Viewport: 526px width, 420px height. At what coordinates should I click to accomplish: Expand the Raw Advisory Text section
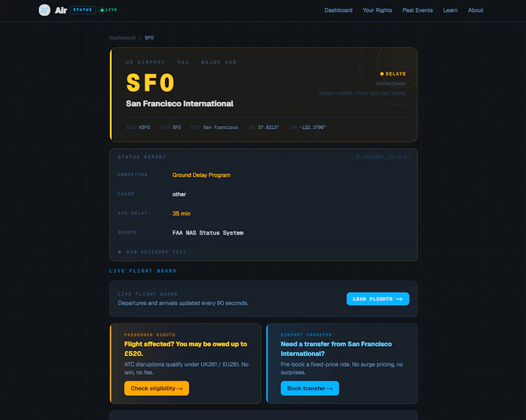[152, 252]
